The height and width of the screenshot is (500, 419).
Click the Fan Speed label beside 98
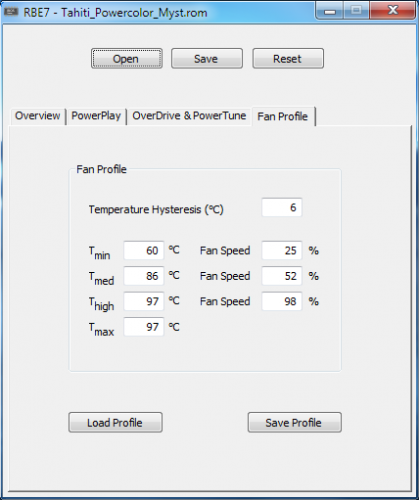(225, 302)
